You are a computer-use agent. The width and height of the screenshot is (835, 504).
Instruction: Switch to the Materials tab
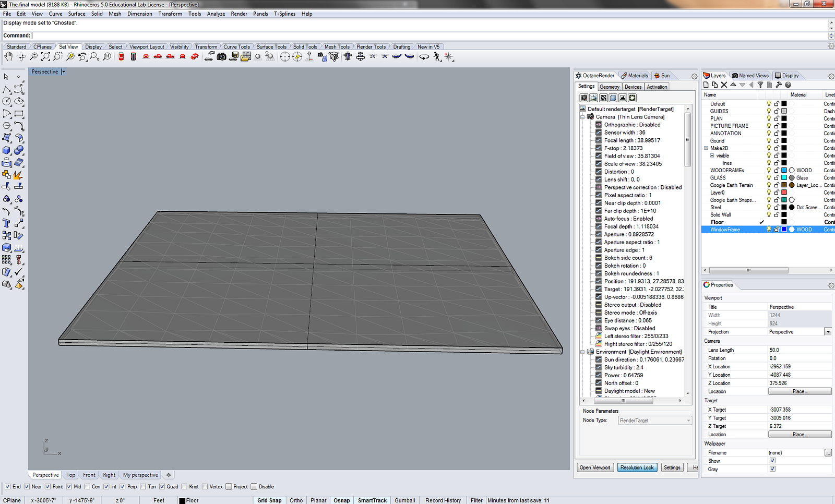[635, 76]
